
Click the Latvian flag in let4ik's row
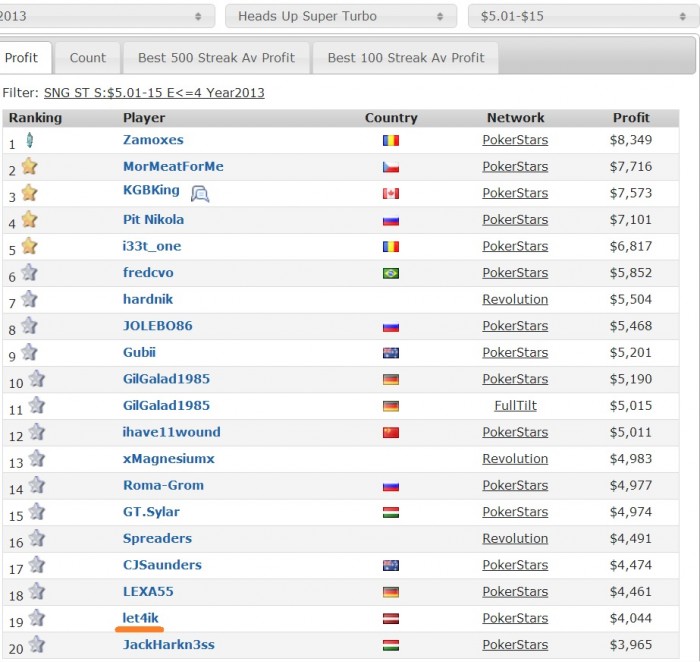391,619
